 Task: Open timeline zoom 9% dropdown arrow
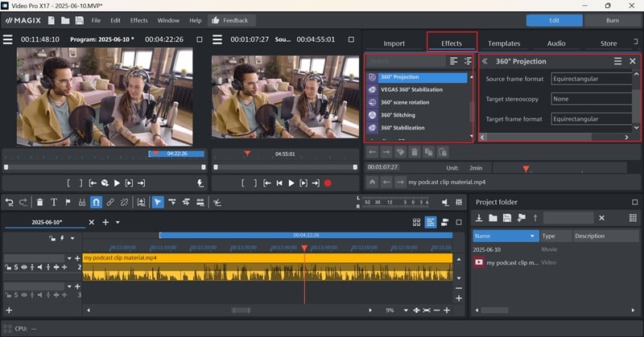(x=406, y=310)
